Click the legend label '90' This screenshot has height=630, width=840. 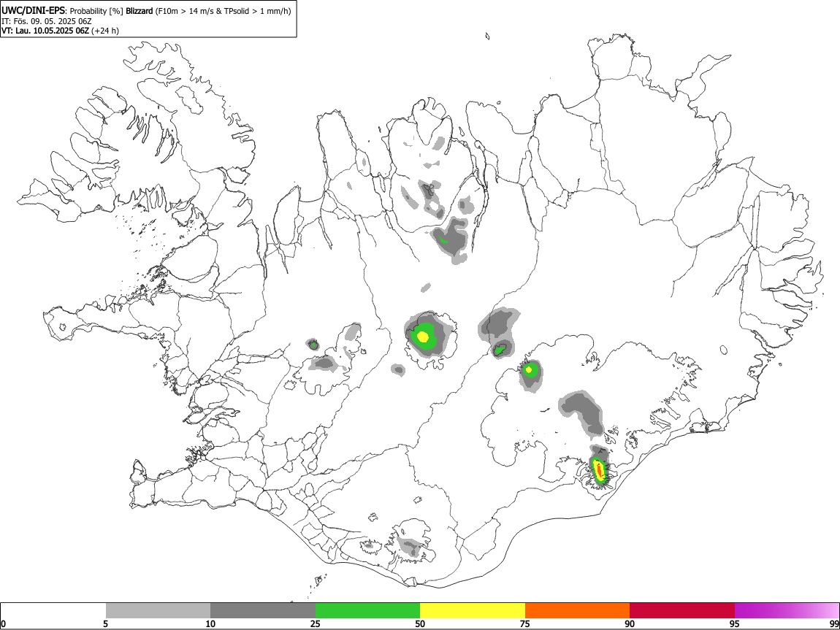pyautogui.click(x=630, y=623)
